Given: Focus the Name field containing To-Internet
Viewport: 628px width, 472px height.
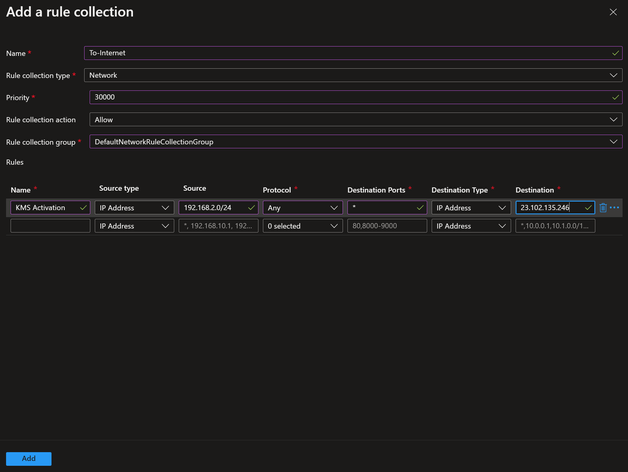Looking at the screenshot, I should pyautogui.click(x=353, y=53).
